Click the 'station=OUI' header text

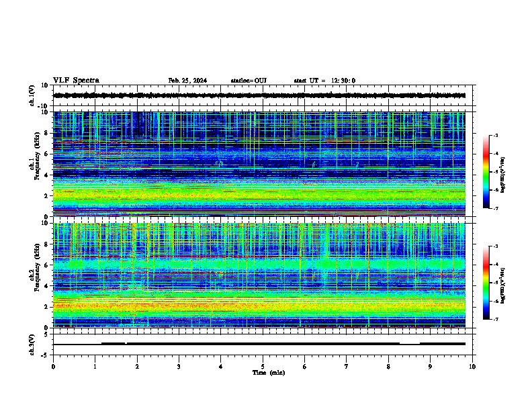pyautogui.click(x=249, y=81)
